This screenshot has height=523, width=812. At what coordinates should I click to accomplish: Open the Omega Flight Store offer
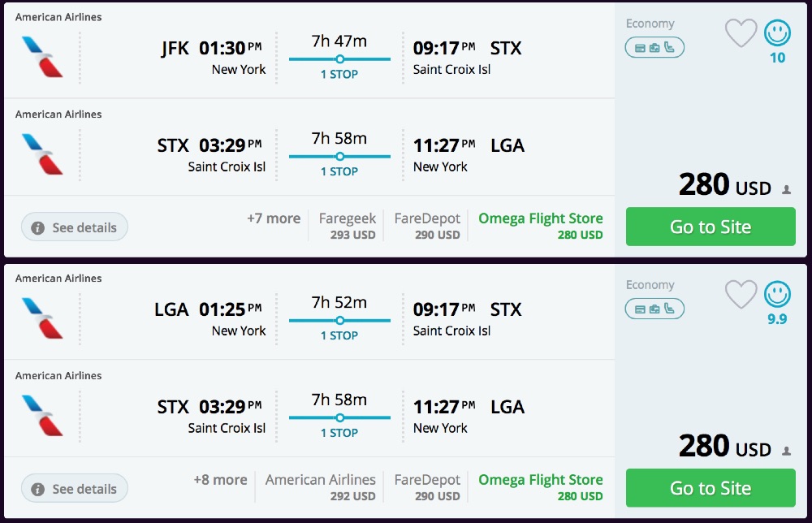[x=540, y=226]
